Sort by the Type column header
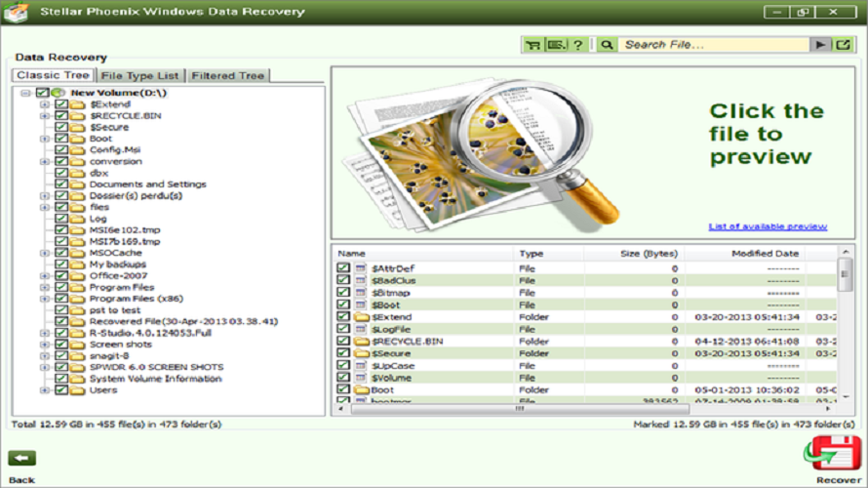Image resolution: width=868 pixels, height=488 pixels. 548,253
